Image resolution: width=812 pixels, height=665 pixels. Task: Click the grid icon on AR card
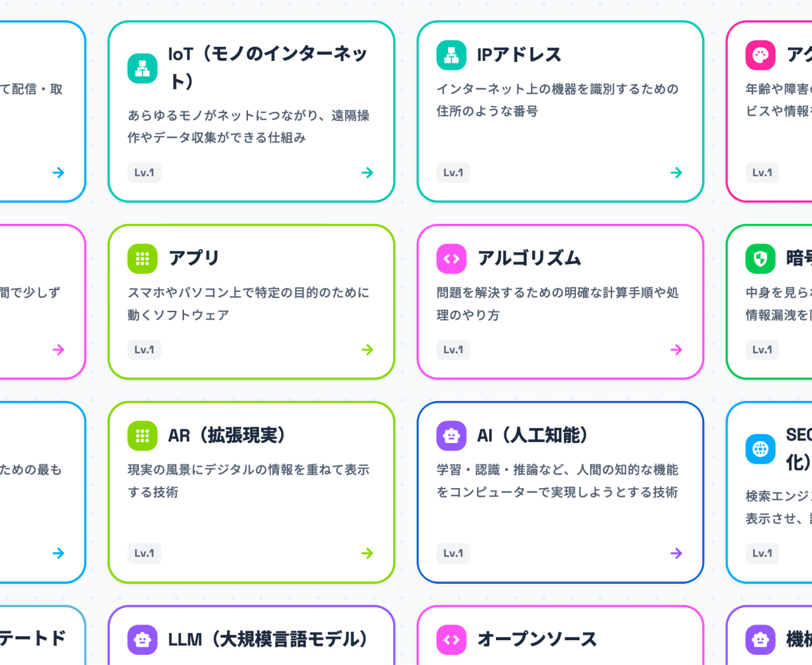click(142, 436)
